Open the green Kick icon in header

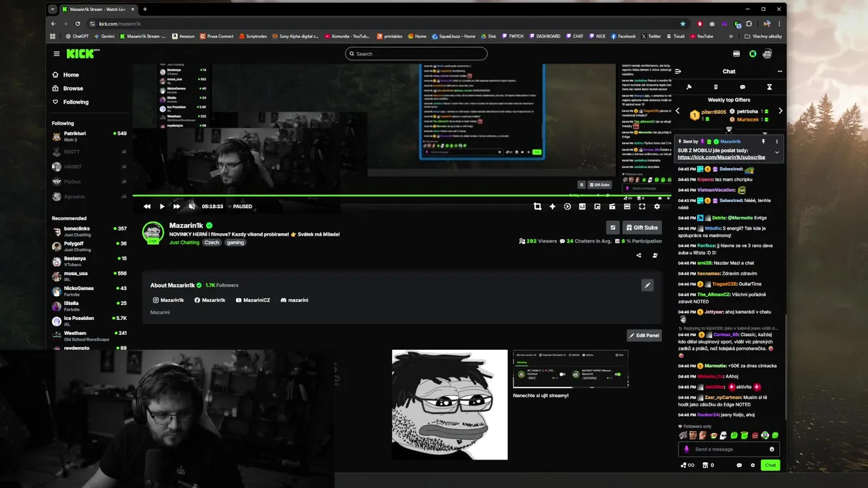[x=753, y=54]
